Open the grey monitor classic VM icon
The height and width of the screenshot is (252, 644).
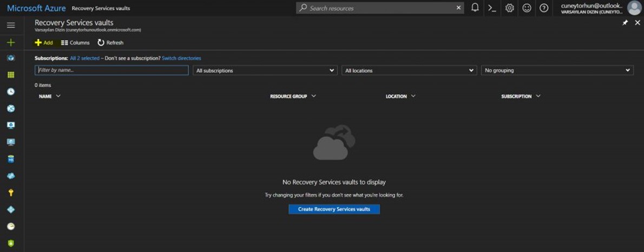(x=11, y=142)
